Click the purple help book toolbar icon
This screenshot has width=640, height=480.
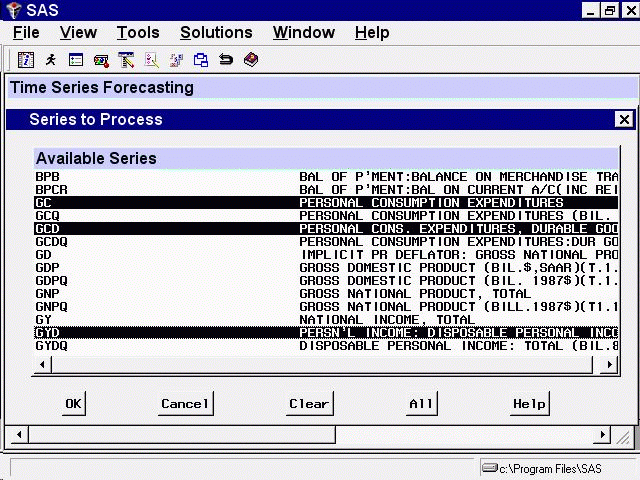(251, 60)
